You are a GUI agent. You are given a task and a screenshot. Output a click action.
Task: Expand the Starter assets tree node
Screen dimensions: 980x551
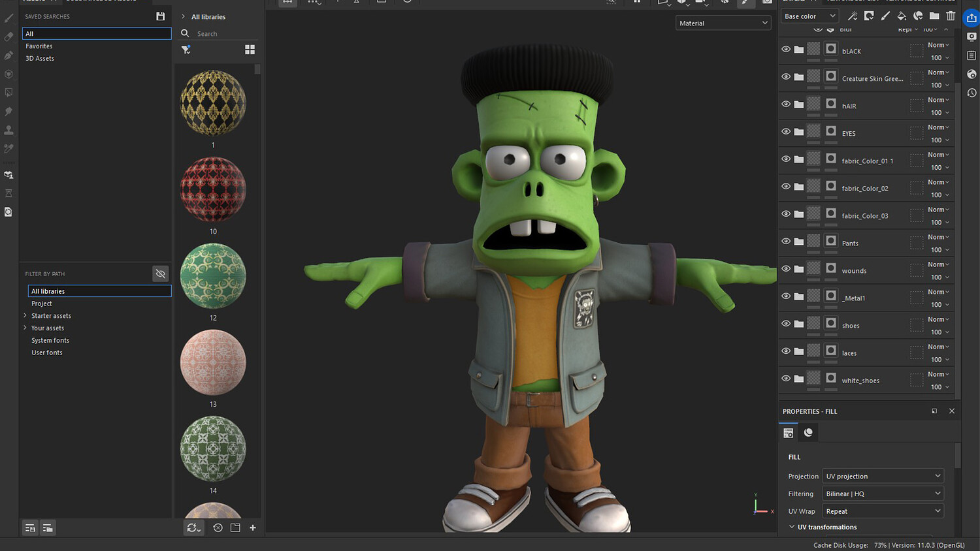coord(25,315)
